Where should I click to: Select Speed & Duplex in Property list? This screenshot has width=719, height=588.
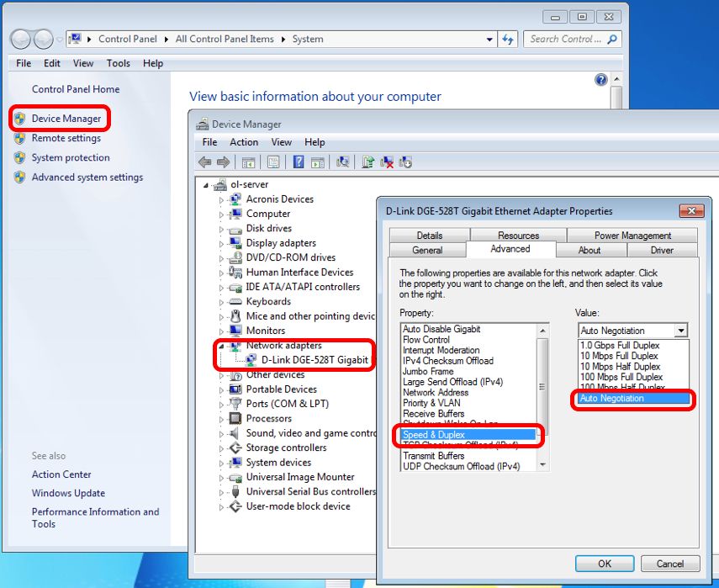[x=468, y=434]
